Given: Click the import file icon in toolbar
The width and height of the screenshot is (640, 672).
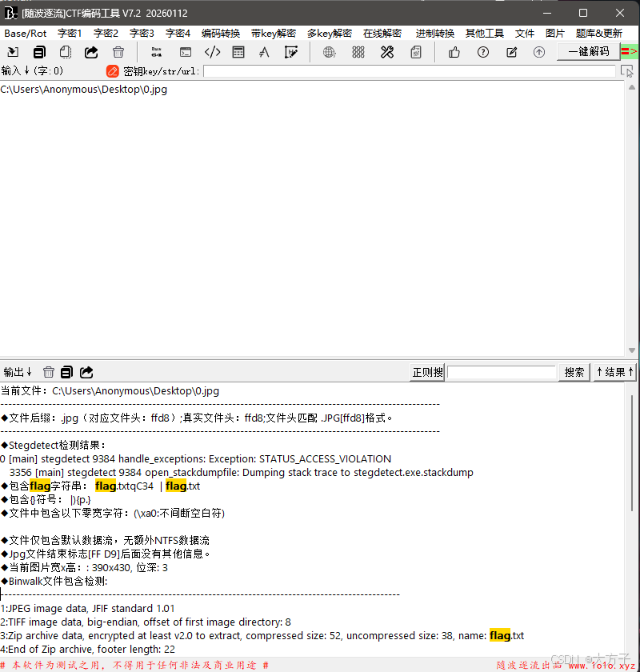Looking at the screenshot, I should pos(13,52).
